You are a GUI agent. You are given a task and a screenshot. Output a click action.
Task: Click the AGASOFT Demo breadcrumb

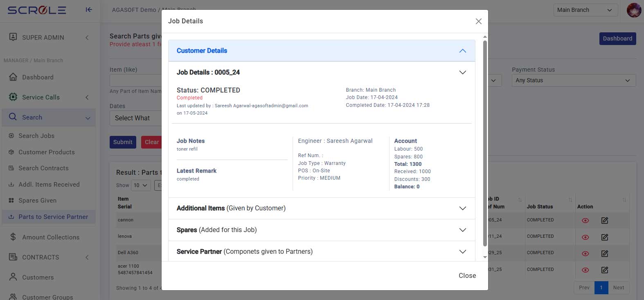coord(134,10)
